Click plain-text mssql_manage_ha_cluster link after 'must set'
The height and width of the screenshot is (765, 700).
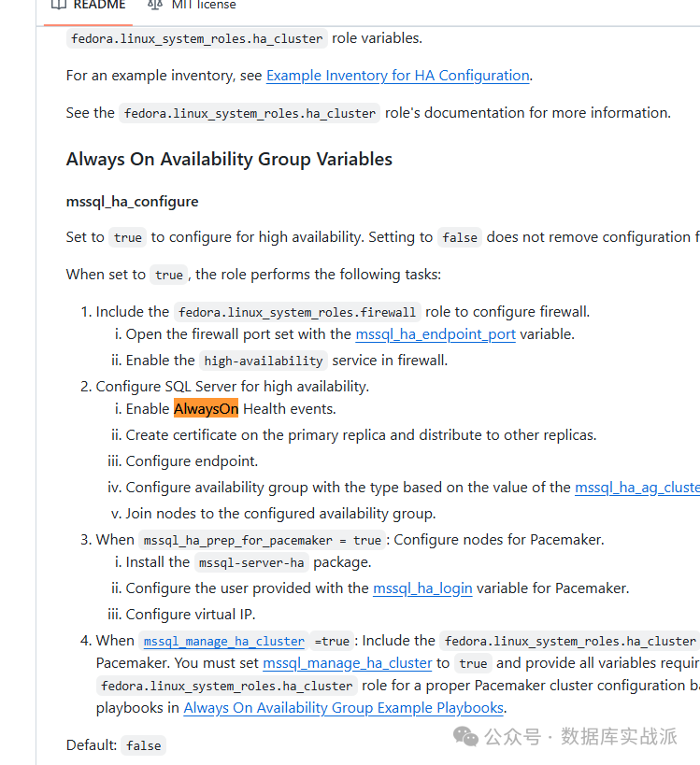point(347,662)
